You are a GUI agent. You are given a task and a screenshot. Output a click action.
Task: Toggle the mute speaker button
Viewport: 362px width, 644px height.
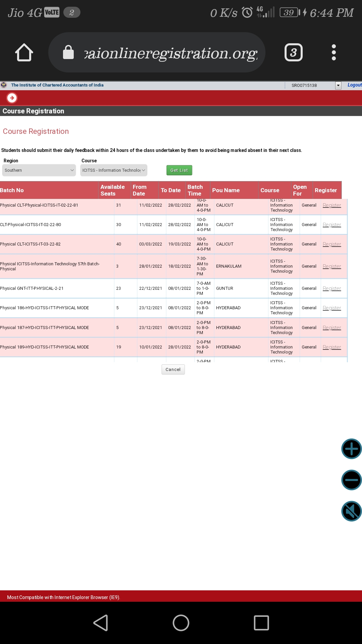click(351, 511)
